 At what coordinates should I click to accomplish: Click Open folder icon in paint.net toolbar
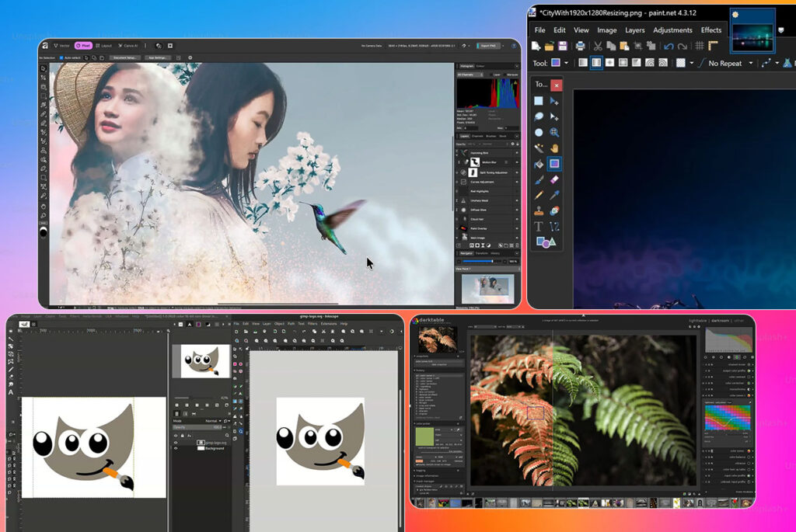point(549,46)
